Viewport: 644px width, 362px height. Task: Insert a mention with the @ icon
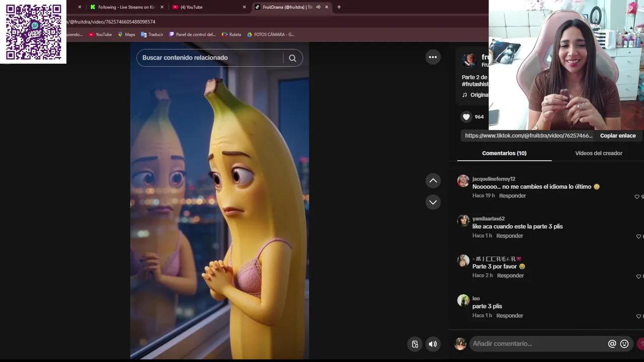point(612,344)
